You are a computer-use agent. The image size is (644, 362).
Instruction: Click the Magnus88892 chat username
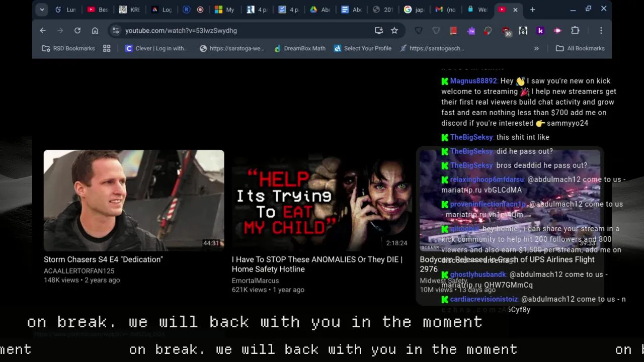tap(473, 81)
